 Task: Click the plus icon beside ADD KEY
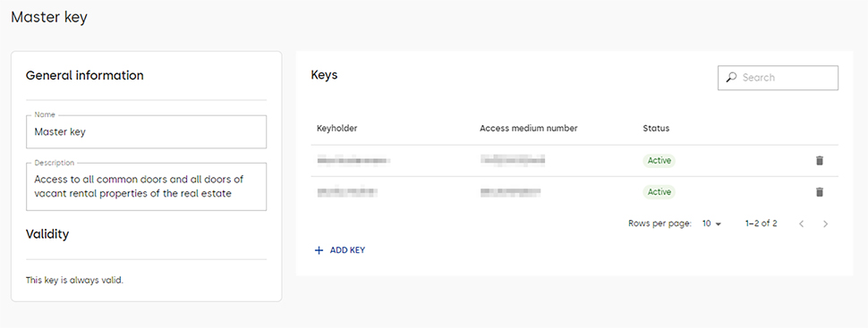pyautogui.click(x=319, y=250)
